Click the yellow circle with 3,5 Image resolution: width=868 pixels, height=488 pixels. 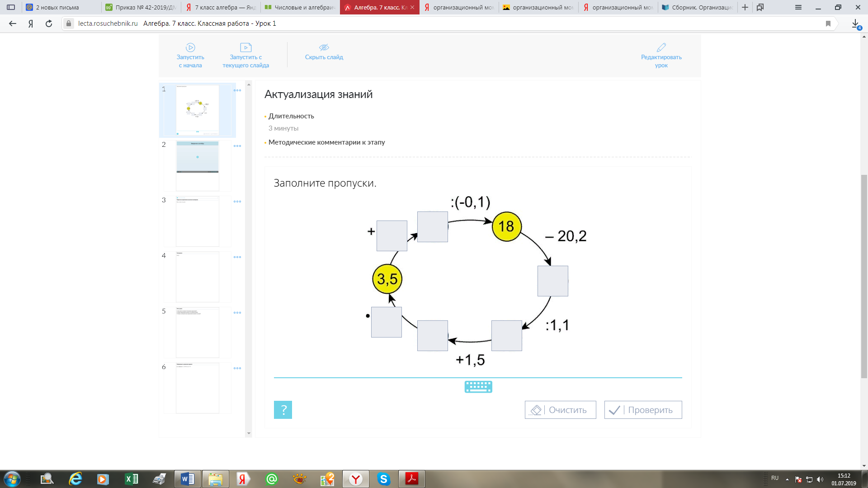tap(387, 279)
